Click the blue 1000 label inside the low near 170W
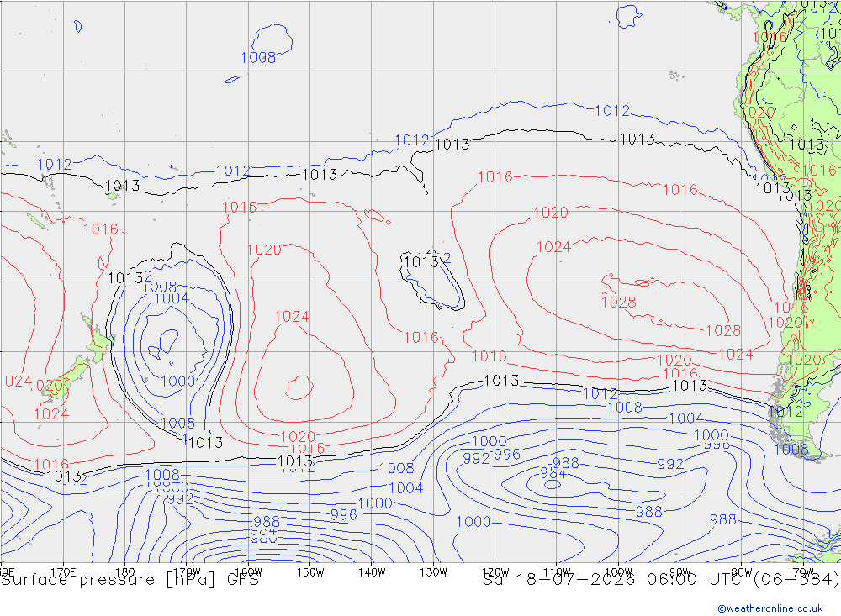This screenshot has height=616, width=841. (177, 382)
